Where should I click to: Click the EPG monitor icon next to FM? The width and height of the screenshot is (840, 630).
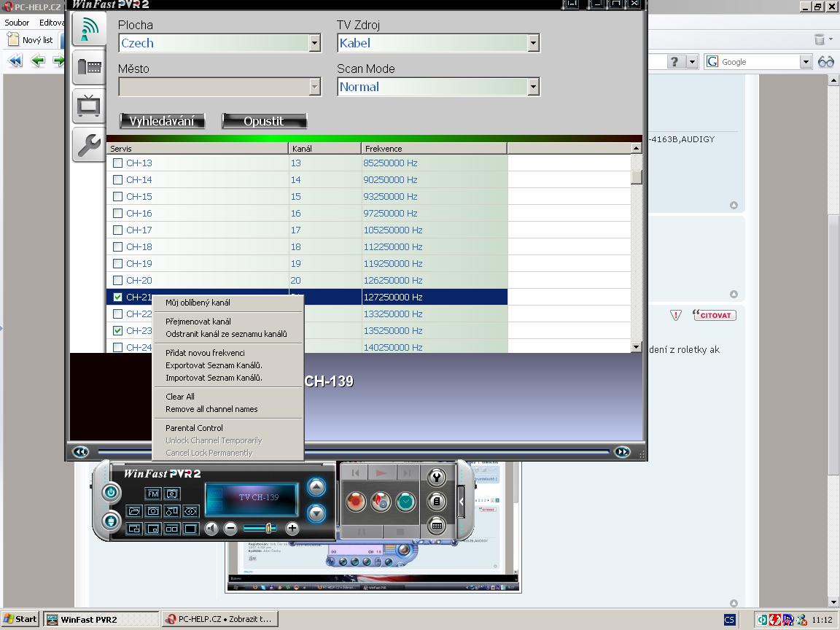(x=172, y=494)
